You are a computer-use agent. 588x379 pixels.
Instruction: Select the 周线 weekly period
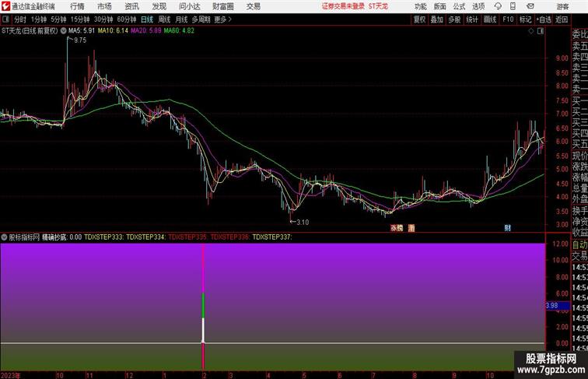(x=164, y=19)
